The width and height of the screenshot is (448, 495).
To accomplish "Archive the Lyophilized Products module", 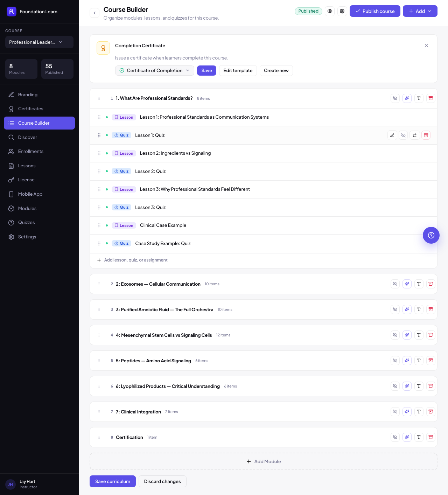I will coord(431,386).
